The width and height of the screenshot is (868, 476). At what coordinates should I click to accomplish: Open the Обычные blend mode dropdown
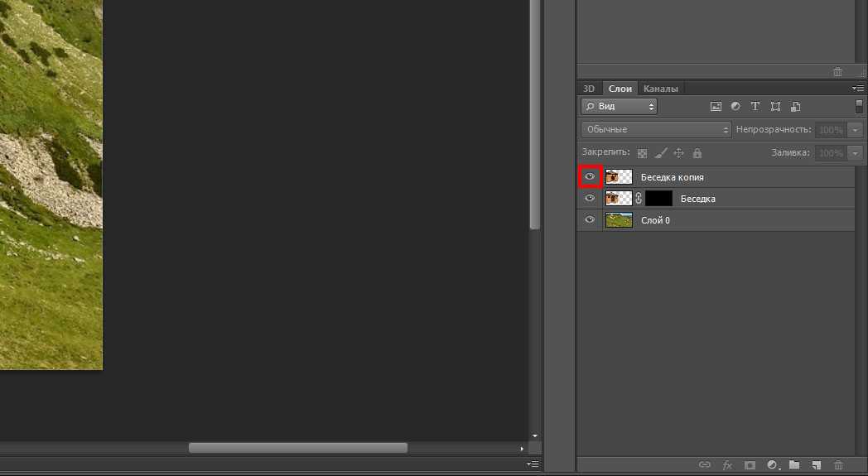(656, 129)
